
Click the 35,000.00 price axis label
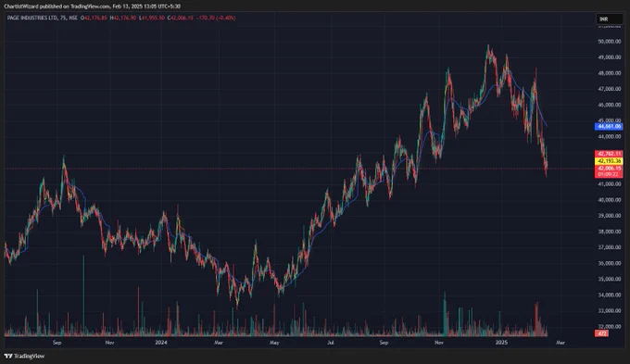(x=610, y=279)
